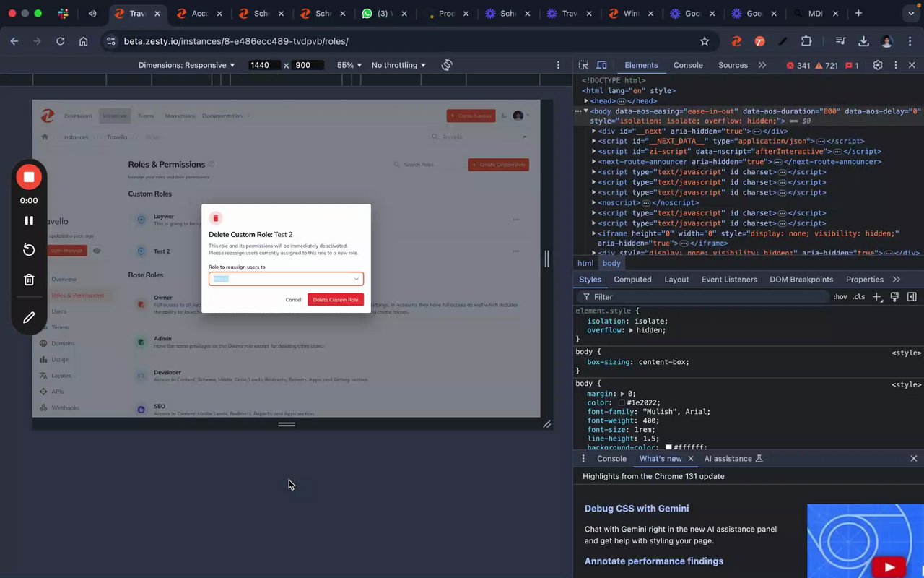Click the viewport width field showing 1440
This screenshot has width=924, height=578.
[x=264, y=65]
